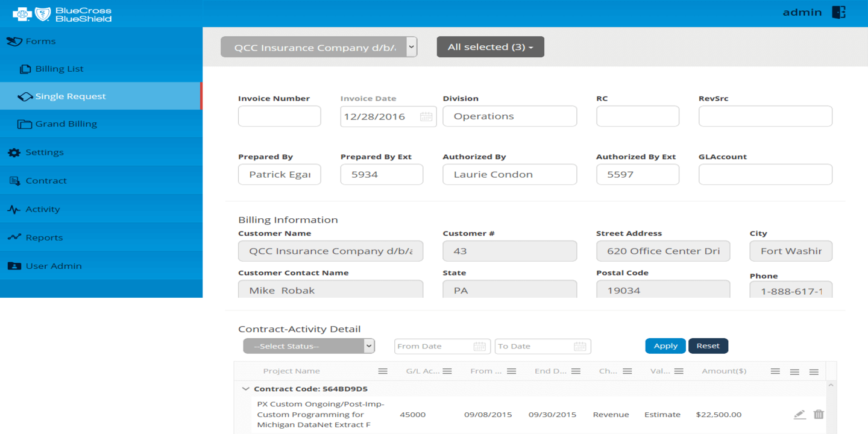Click the logout icon next to admin
The width and height of the screenshot is (868, 434).
click(x=838, y=12)
